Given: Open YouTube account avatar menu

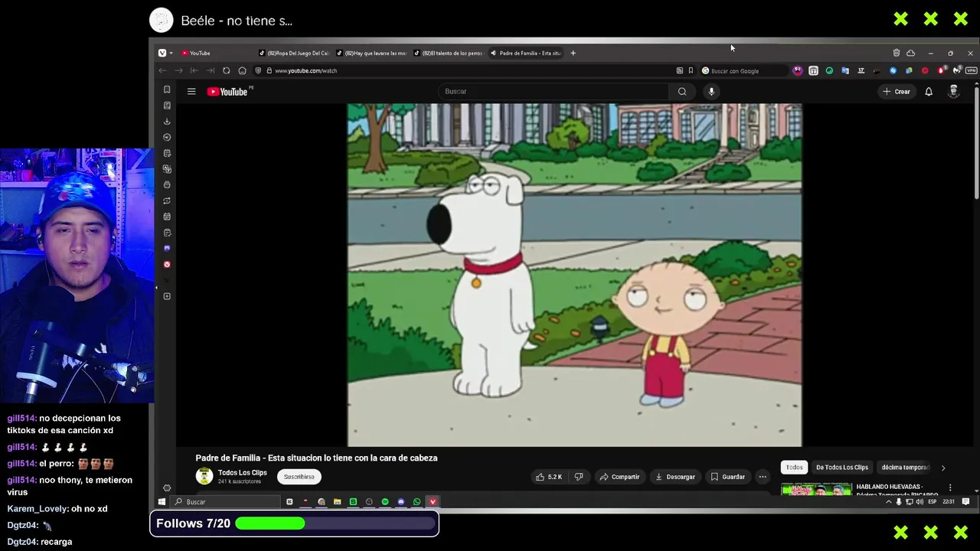Looking at the screenshot, I should (x=953, y=91).
